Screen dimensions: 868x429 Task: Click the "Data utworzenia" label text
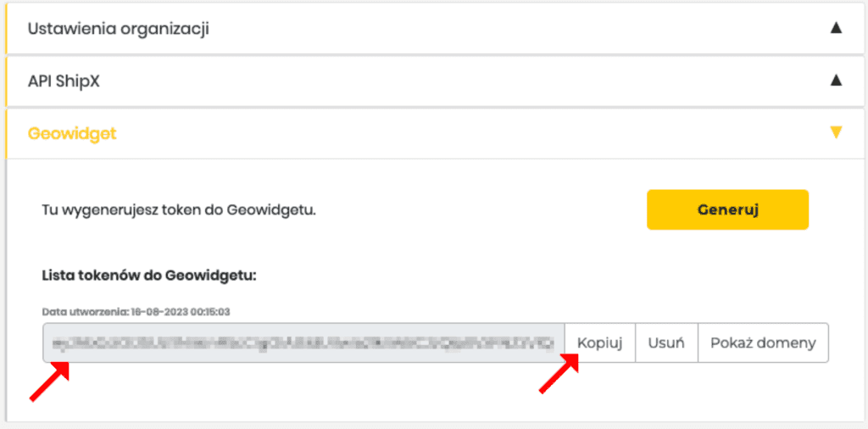click(x=83, y=311)
